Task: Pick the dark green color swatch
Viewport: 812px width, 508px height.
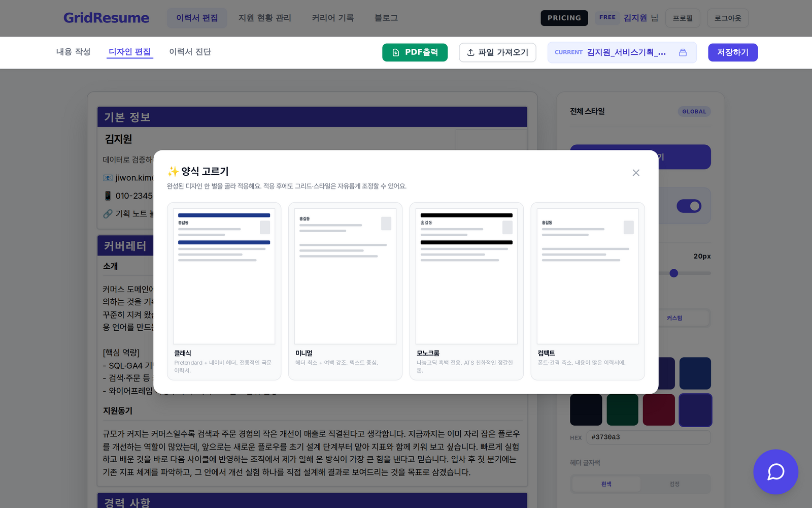Action: coord(622,410)
